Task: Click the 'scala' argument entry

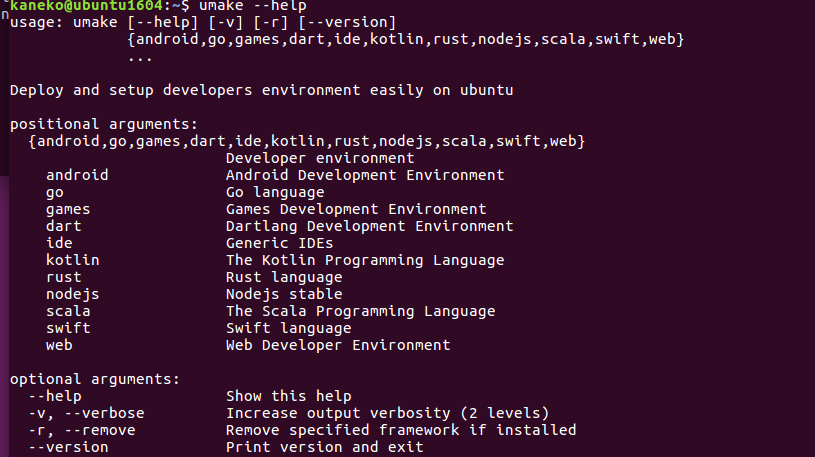Action: [x=68, y=311]
